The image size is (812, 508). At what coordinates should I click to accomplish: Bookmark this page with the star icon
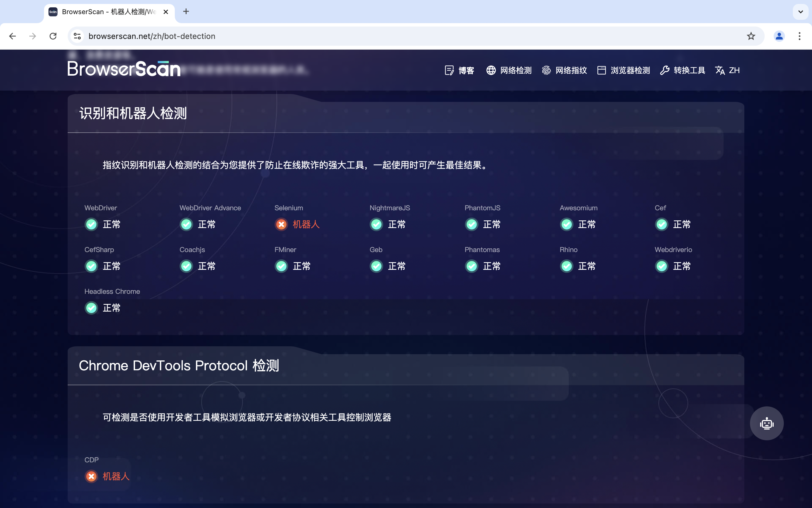click(x=751, y=36)
